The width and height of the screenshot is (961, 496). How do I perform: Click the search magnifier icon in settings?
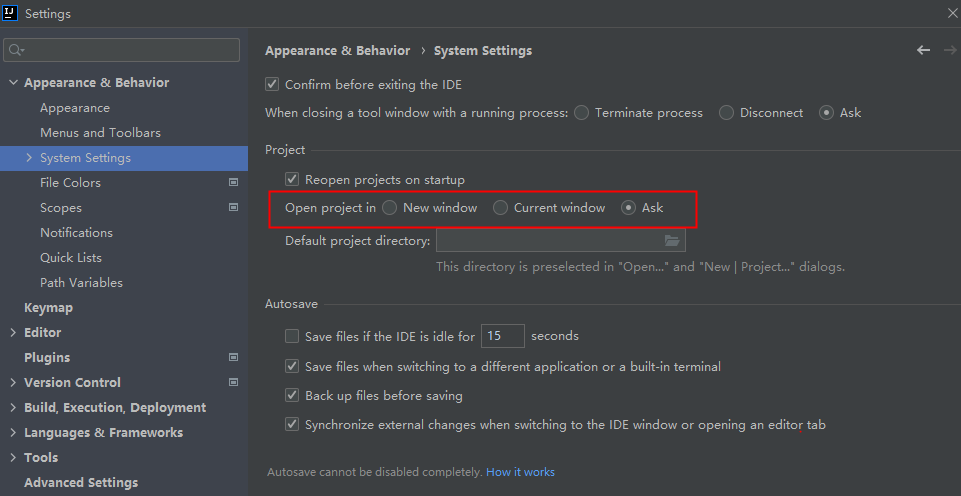point(16,50)
